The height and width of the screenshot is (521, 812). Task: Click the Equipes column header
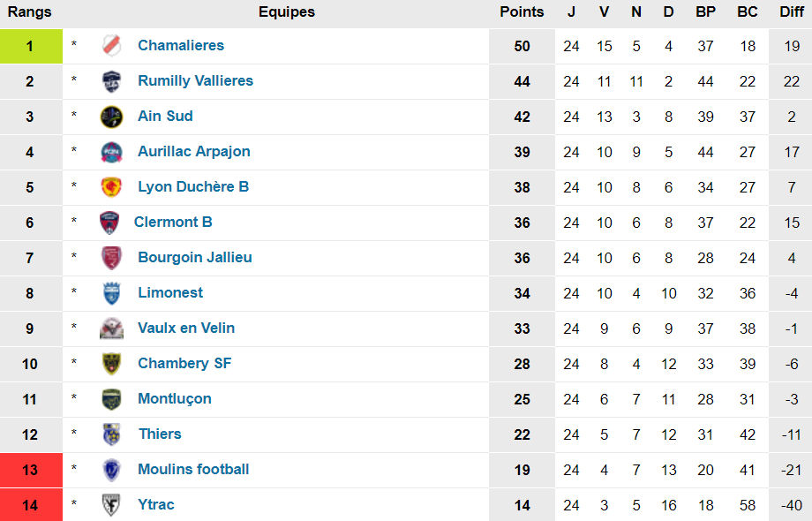286,12
